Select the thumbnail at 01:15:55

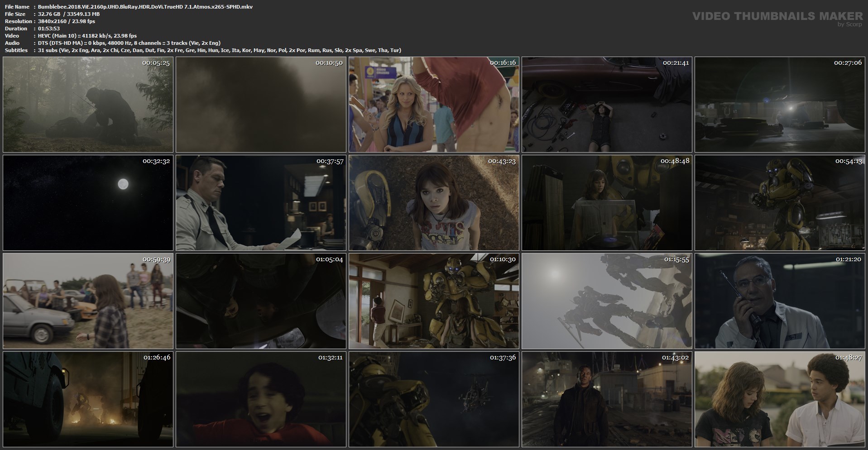pyautogui.click(x=607, y=301)
